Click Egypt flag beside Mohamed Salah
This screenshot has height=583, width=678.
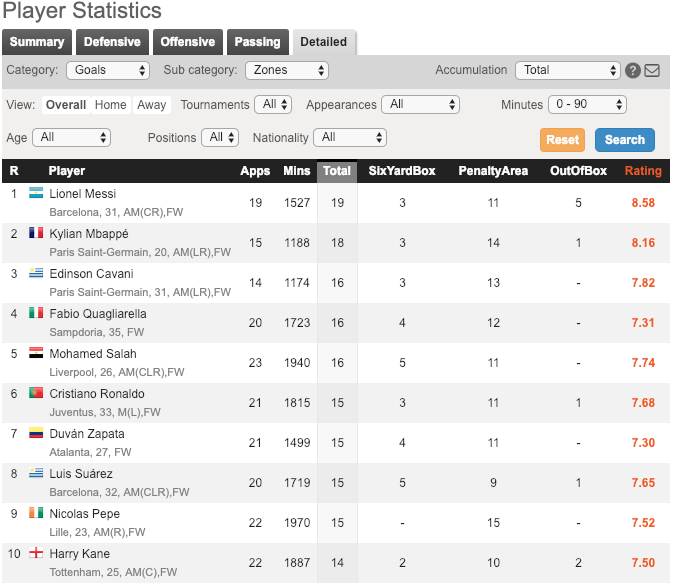37,354
